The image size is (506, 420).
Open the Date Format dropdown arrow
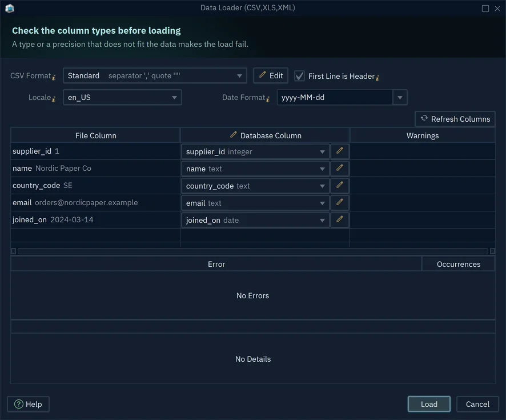tap(400, 97)
